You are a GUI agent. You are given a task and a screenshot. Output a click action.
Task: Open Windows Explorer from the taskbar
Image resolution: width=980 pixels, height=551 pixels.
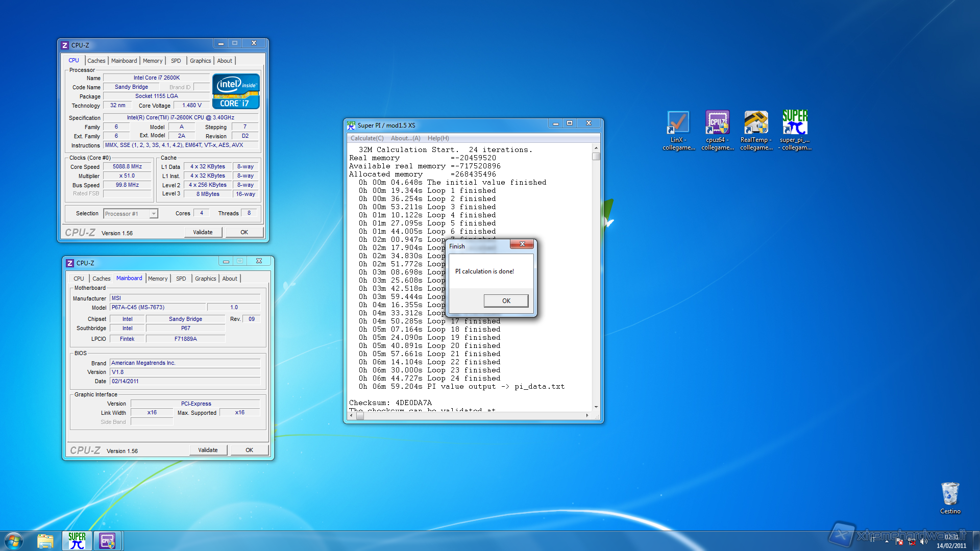coord(45,541)
